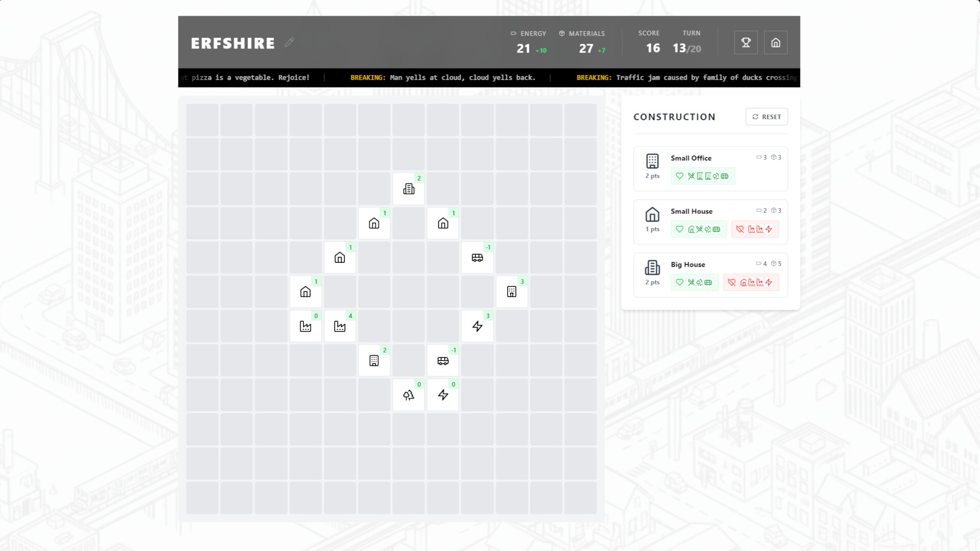Select the Big House building icon

[x=652, y=267]
